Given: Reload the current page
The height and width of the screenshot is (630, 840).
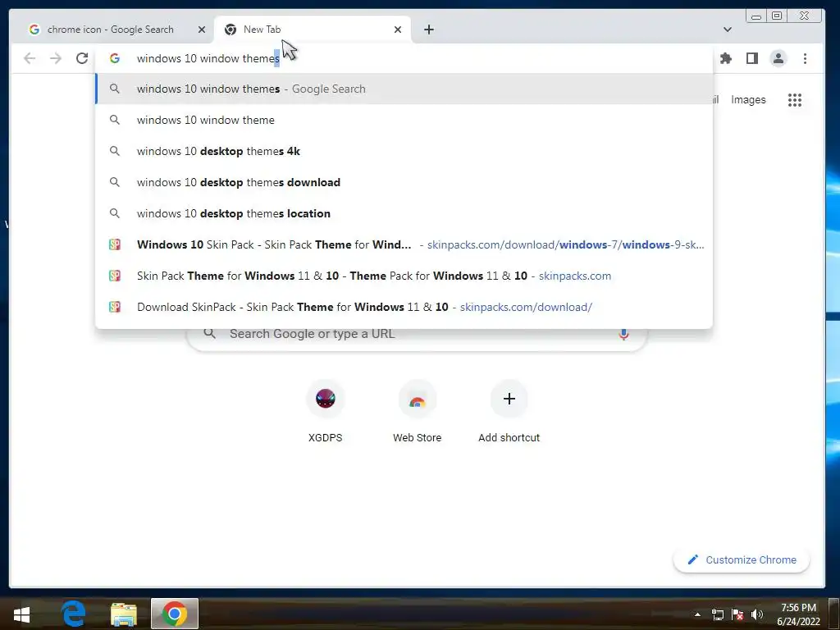Looking at the screenshot, I should [x=82, y=58].
